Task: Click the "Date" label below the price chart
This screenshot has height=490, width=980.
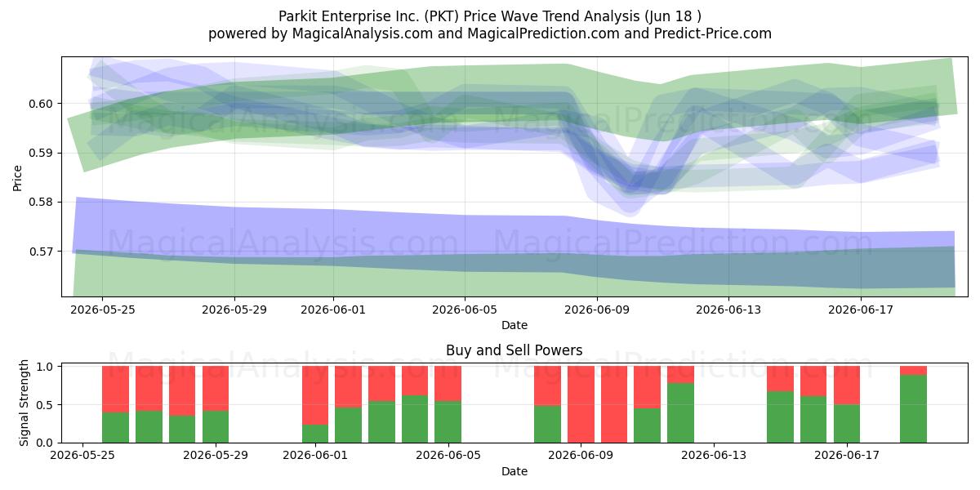Action: click(514, 325)
